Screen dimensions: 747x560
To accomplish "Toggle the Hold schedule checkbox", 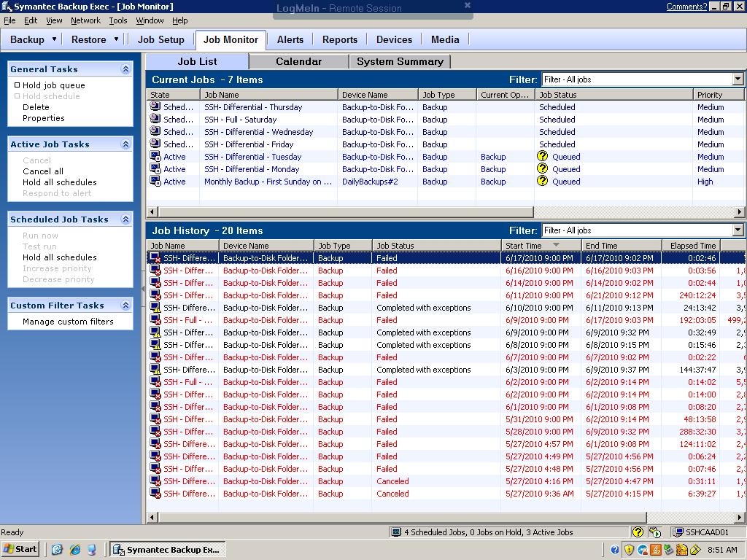I will tap(18, 96).
